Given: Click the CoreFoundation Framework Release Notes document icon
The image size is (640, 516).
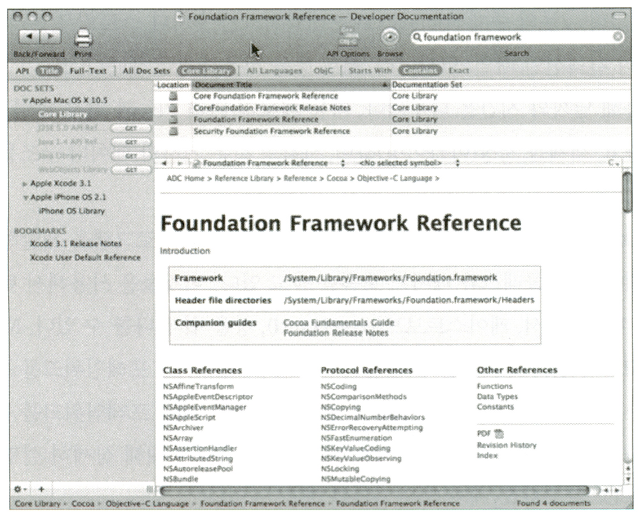Looking at the screenshot, I should (173, 108).
